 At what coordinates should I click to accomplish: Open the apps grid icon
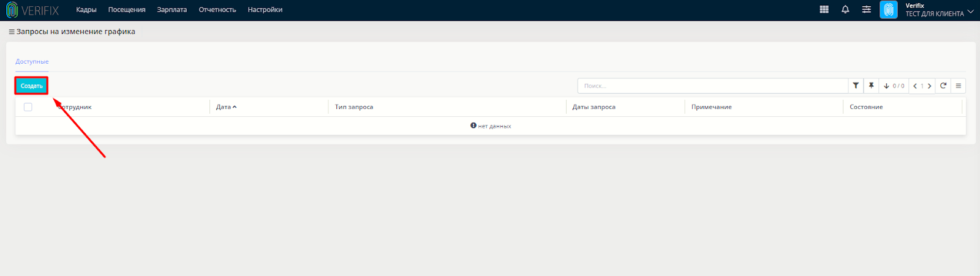pos(824,9)
